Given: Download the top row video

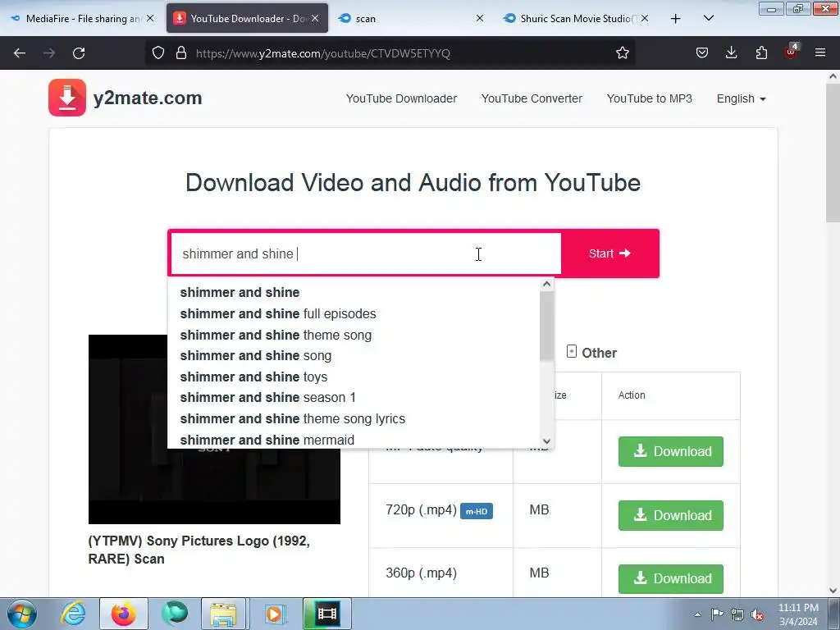Looking at the screenshot, I should click(671, 451).
